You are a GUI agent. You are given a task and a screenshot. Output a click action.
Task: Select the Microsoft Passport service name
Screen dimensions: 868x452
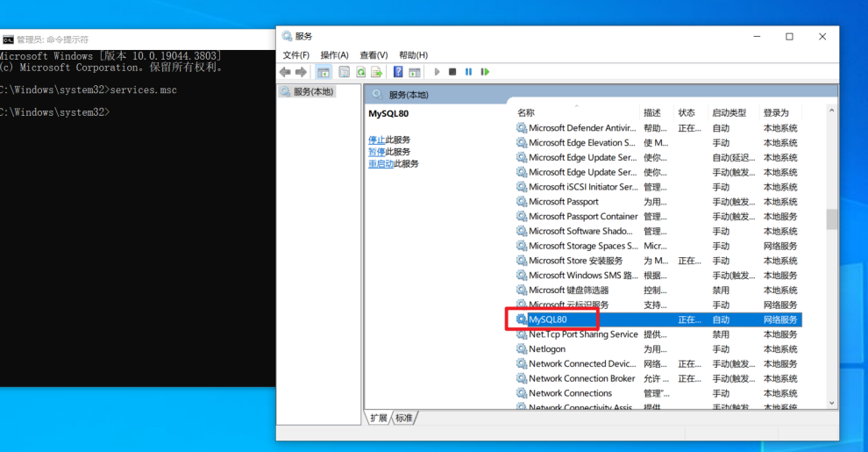(x=564, y=202)
